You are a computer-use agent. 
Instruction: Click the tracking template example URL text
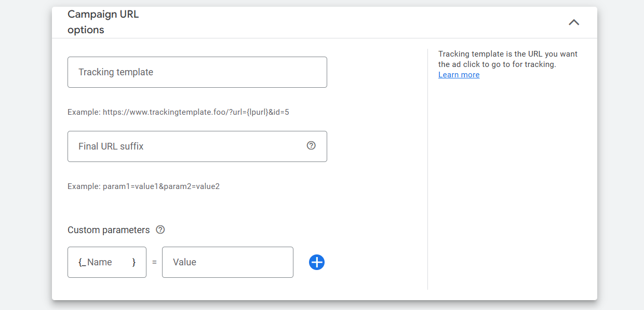pos(178,112)
